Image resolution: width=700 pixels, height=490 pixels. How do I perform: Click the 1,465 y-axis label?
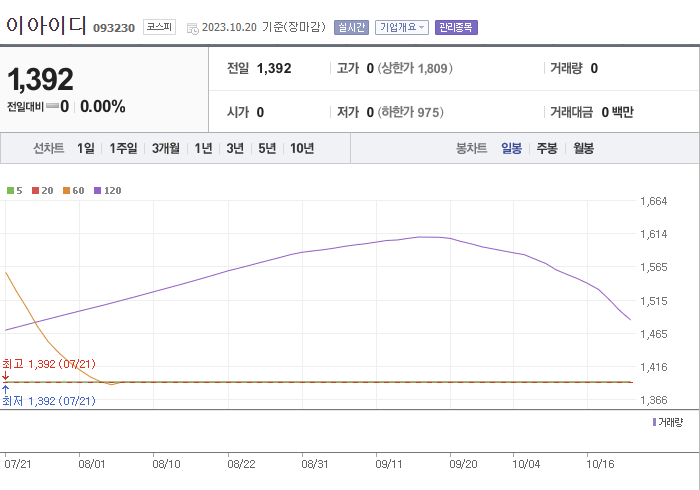654,334
